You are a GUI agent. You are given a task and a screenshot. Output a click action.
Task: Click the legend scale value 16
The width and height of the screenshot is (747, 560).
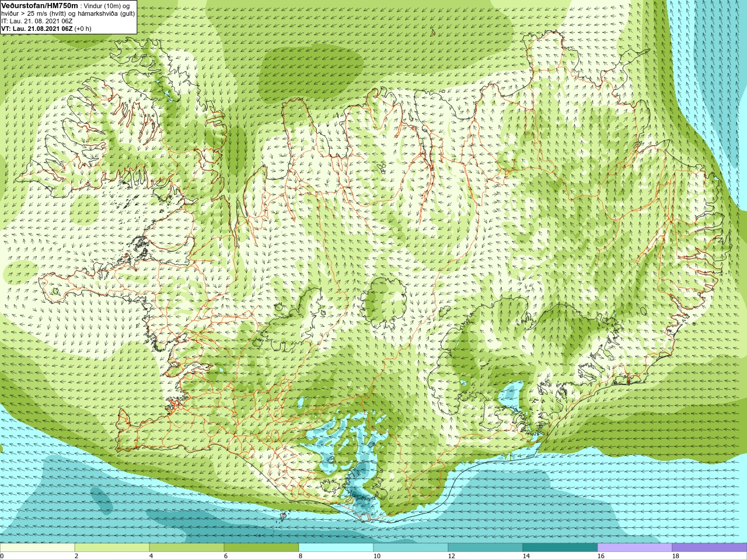pyautogui.click(x=601, y=556)
